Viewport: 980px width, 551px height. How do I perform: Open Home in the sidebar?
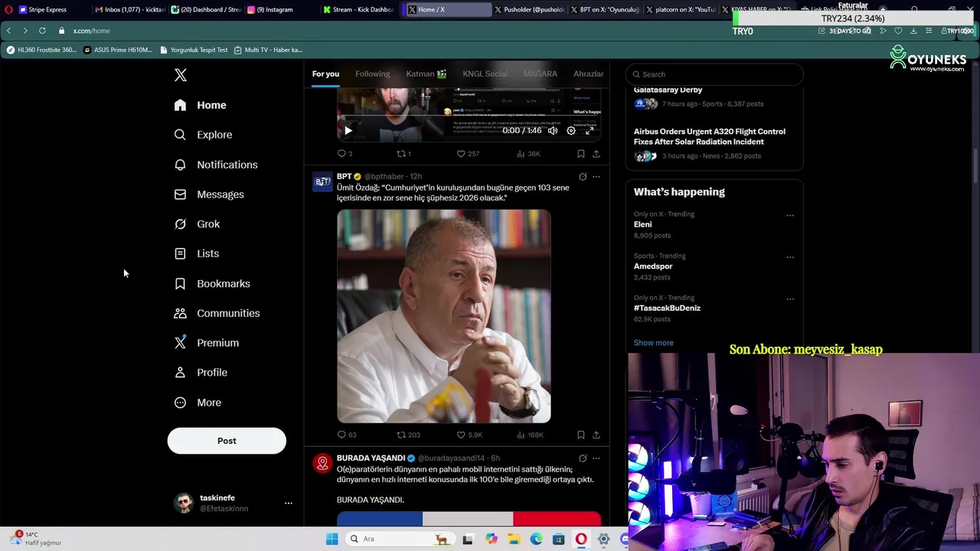[201, 105]
